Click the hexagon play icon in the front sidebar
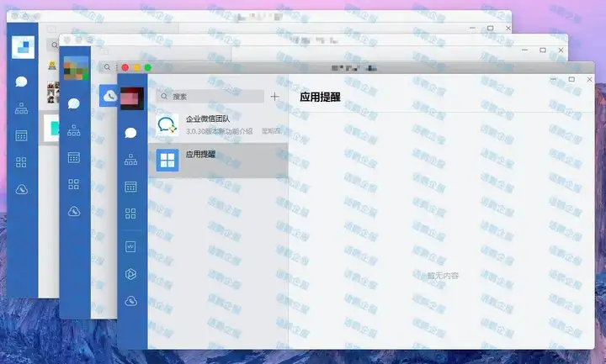The image size is (606, 364). (130, 274)
